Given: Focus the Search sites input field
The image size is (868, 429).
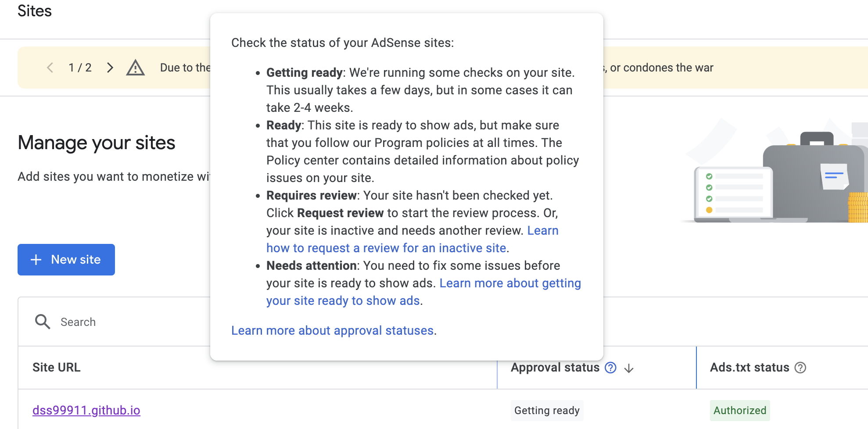Looking at the screenshot, I should coord(132,322).
